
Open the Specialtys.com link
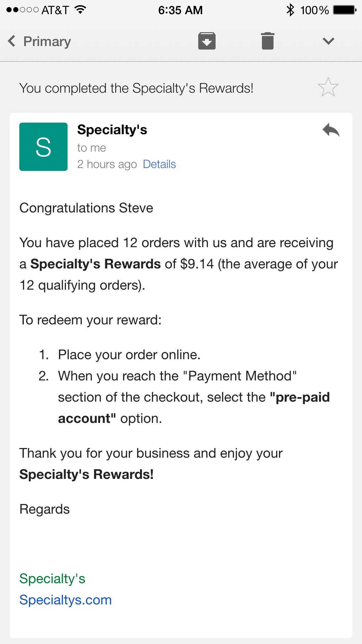coord(65,600)
